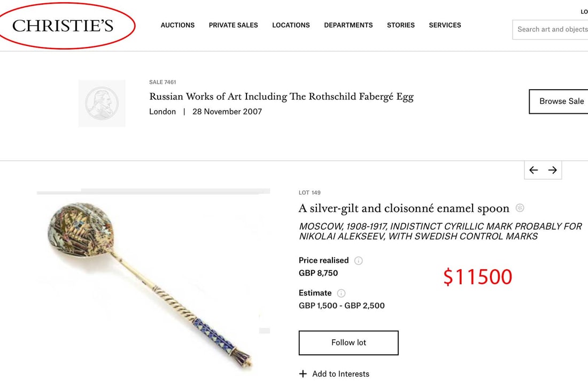Open the Services menu
Screen dimensions: 588x390
(445, 25)
